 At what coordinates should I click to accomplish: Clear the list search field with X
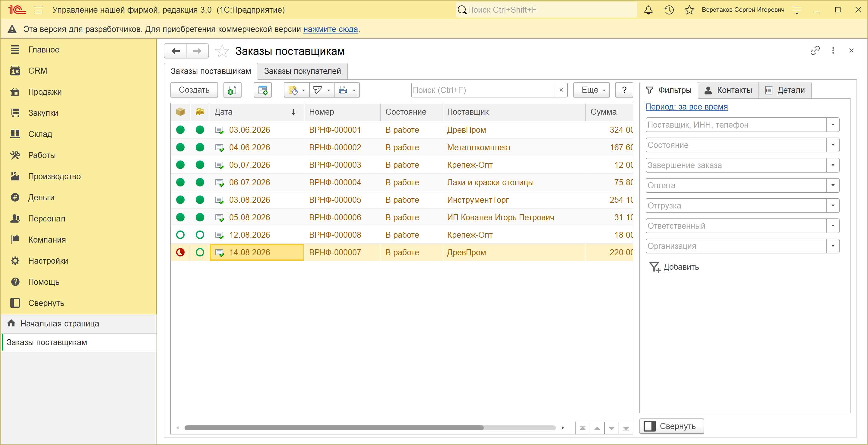pyautogui.click(x=561, y=90)
